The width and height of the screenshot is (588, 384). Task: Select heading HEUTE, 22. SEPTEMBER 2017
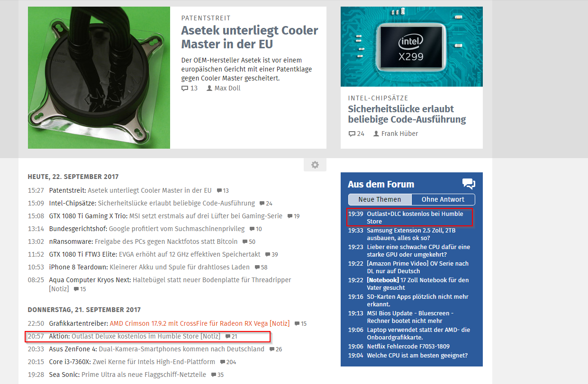73,177
